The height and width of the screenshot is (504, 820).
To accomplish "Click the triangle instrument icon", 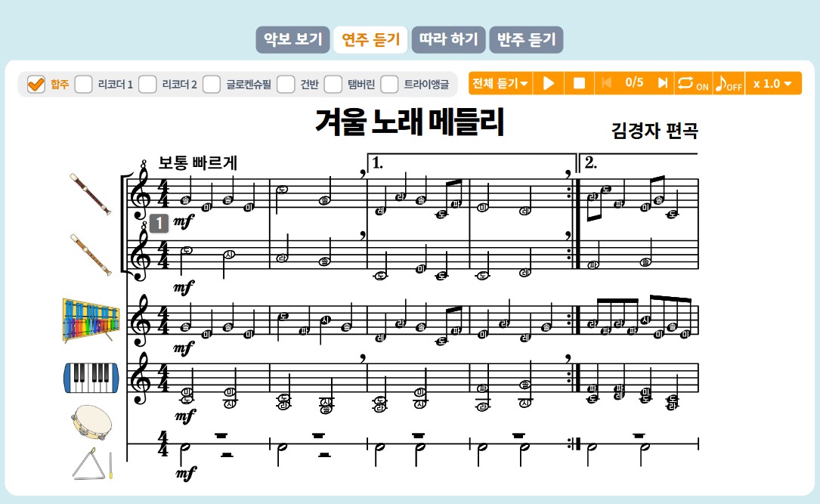I will [91, 465].
